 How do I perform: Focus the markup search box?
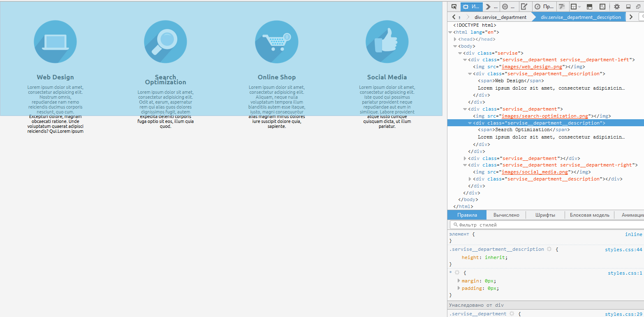[642, 17]
